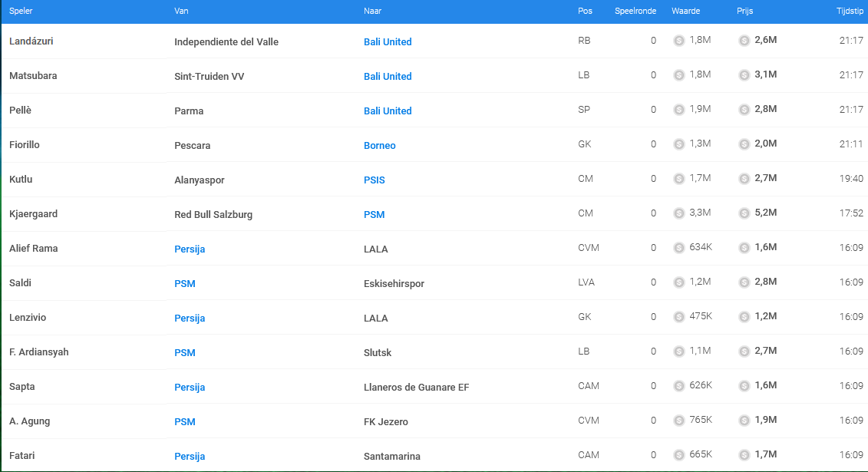
Task: Sort by the Speelronde column header
Action: click(635, 11)
